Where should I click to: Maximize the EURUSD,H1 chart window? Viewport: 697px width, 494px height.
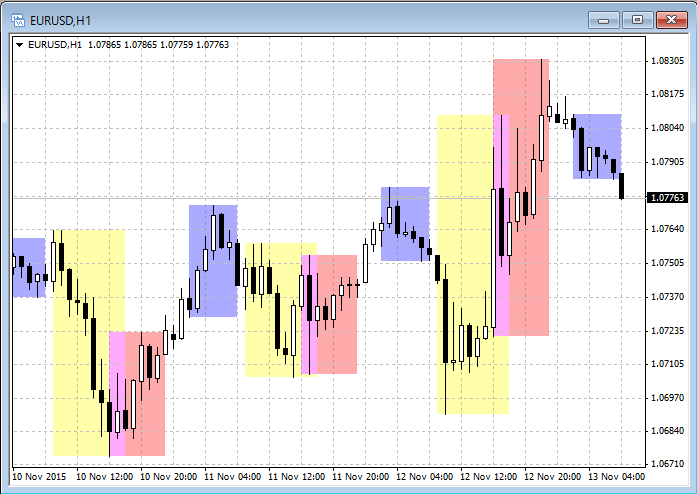(637, 20)
